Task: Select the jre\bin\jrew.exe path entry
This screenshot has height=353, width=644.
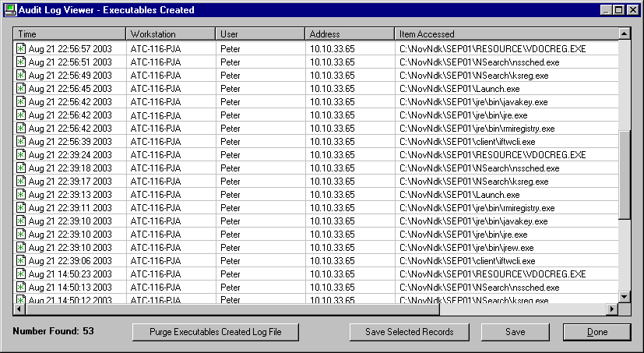Action: [466, 248]
